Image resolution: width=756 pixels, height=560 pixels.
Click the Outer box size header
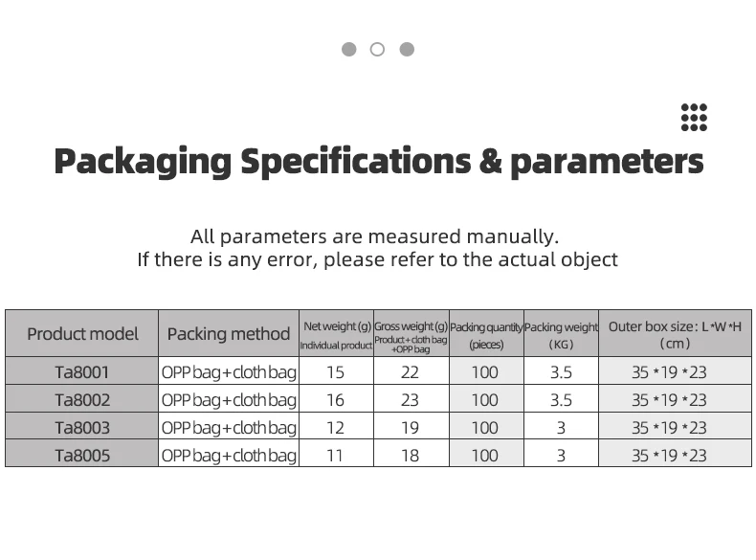675,334
